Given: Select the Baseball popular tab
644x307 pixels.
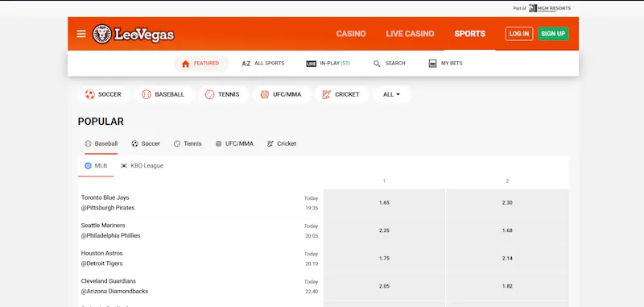Looking at the screenshot, I should click(101, 144).
